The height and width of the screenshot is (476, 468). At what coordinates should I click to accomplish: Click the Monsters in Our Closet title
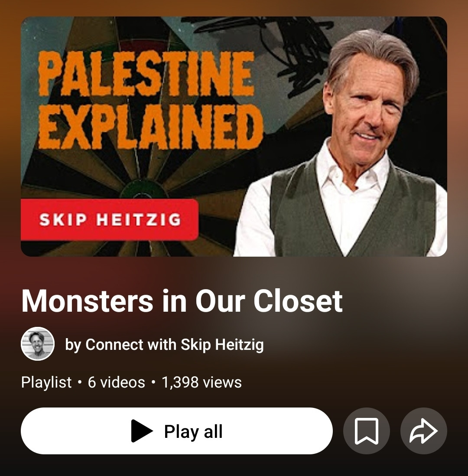182,300
